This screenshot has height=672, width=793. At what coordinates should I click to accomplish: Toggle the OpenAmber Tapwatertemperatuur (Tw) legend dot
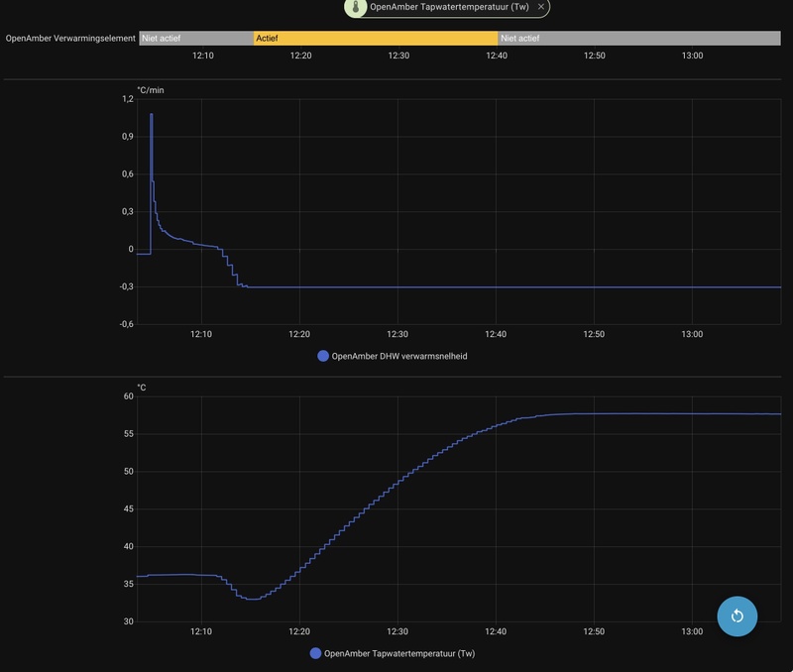[x=315, y=653]
